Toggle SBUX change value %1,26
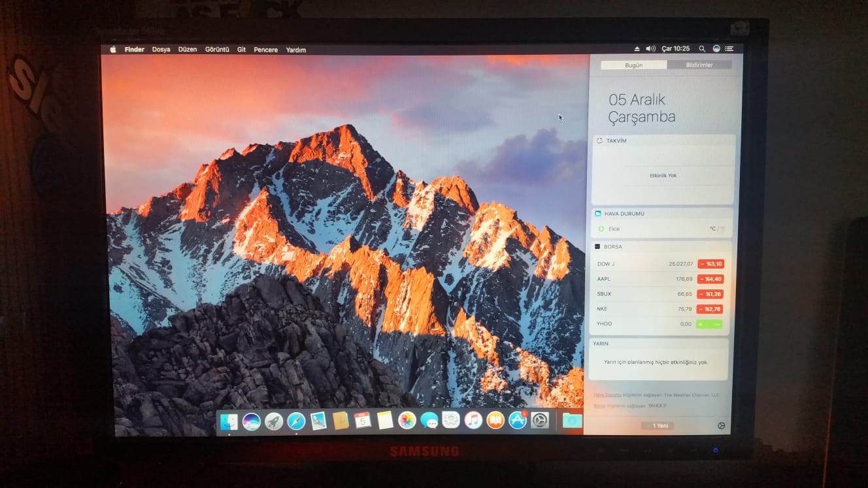This screenshot has height=488, width=868. coord(710,294)
